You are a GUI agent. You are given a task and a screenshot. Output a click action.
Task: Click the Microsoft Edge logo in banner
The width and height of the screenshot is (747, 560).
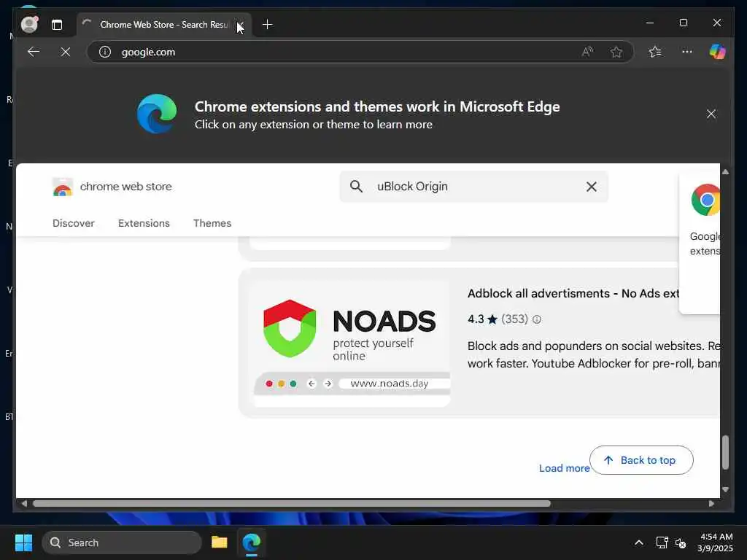tap(157, 114)
